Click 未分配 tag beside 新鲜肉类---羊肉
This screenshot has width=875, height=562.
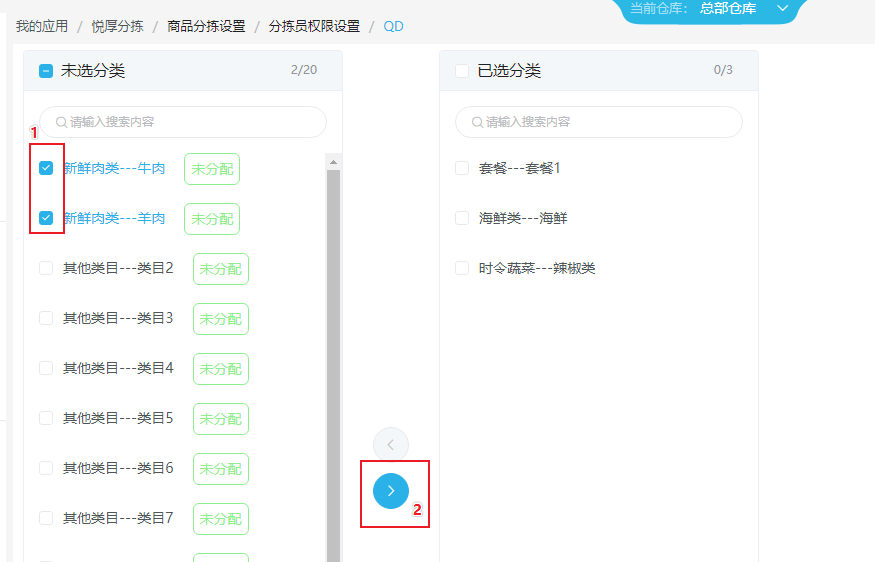(x=212, y=219)
